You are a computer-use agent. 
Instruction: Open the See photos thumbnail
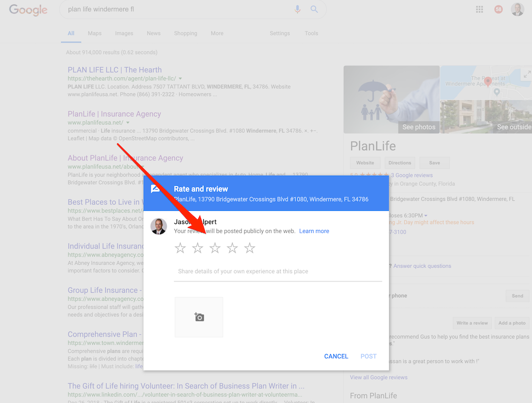(x=392, y=100)
